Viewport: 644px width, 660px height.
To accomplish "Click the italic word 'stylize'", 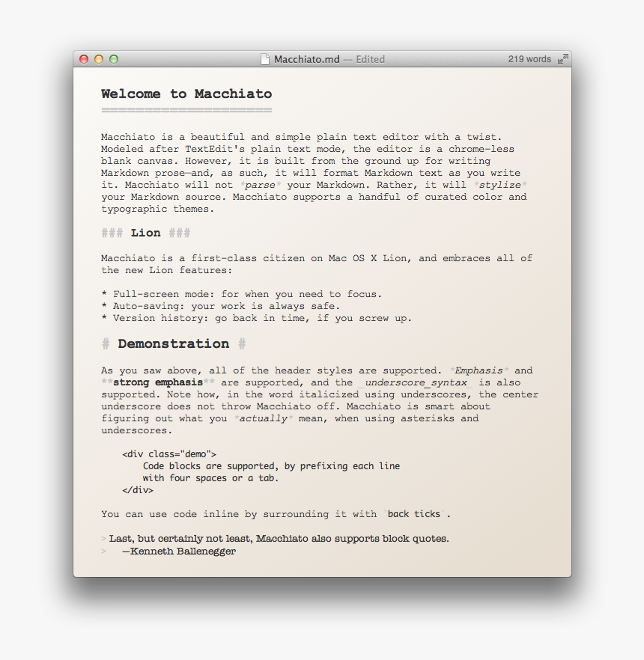I will [x=500, y=185].
